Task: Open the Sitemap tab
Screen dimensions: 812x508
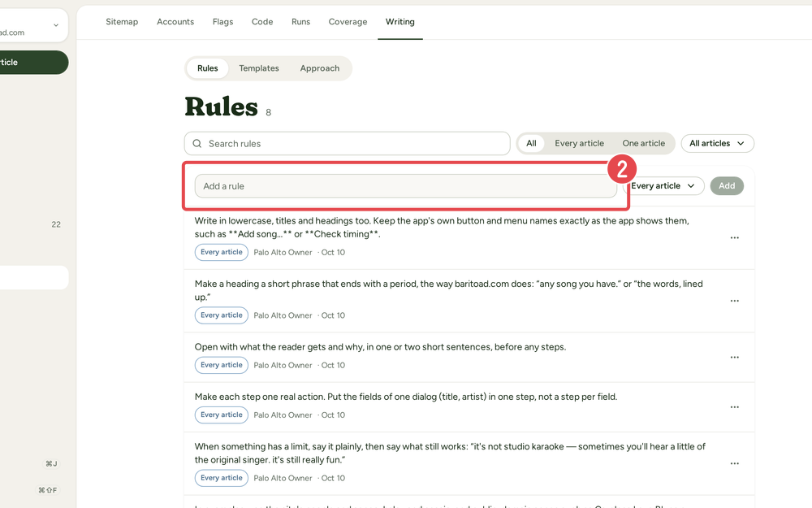Action: [122, 22]
